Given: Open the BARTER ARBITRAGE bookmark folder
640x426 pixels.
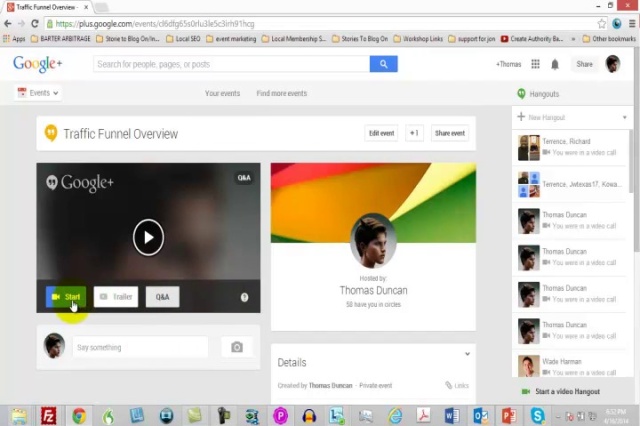Looking at the screenshot, I should (60, 39).
